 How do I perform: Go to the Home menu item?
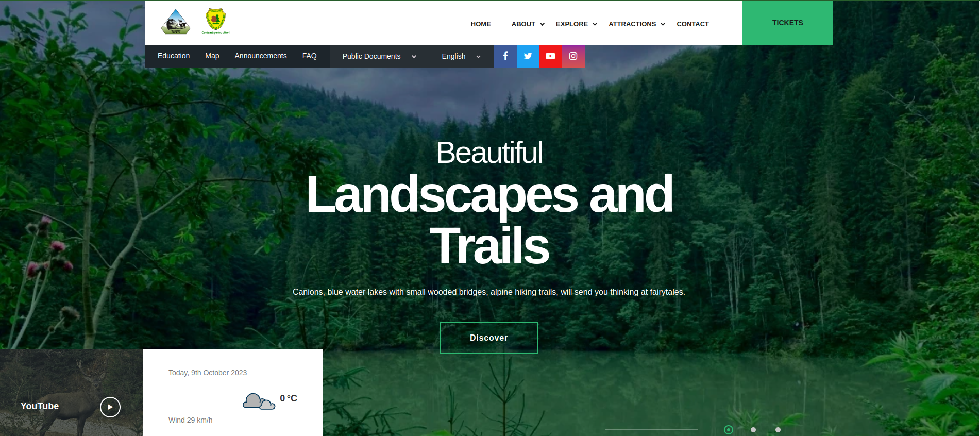[x=481, y=24]
